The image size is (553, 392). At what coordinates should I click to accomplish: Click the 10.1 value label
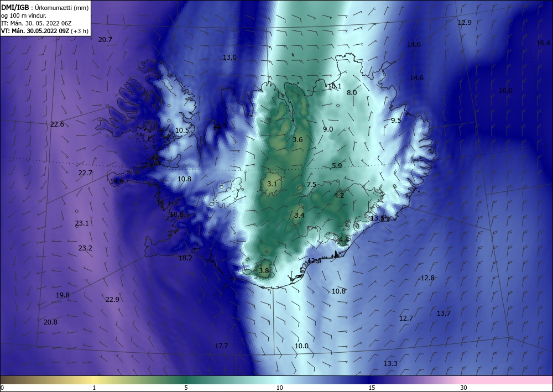click(x=335, y=86)
